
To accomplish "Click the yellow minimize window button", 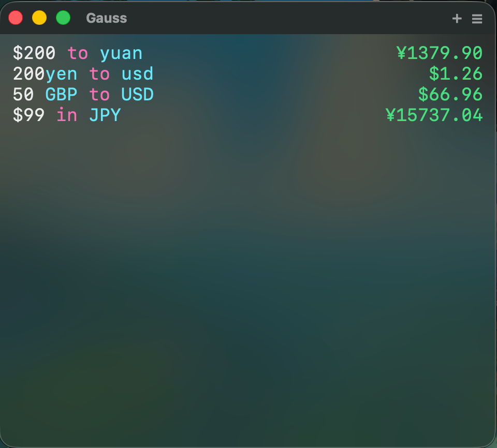I will (x=39, y=18).
